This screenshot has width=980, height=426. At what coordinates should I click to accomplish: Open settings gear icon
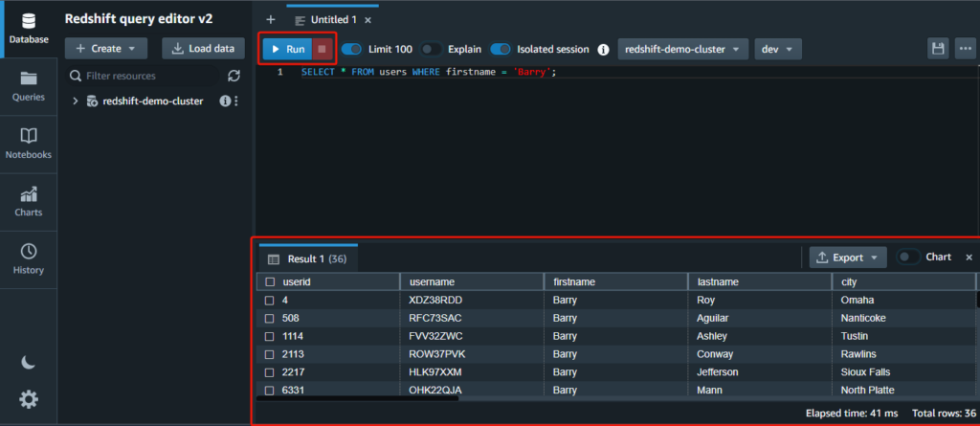29,399
